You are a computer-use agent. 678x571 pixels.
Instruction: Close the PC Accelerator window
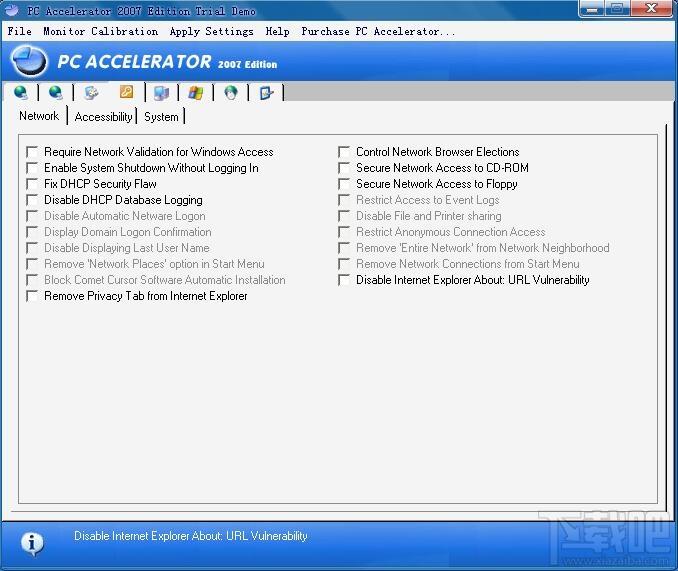coord(651,9)
